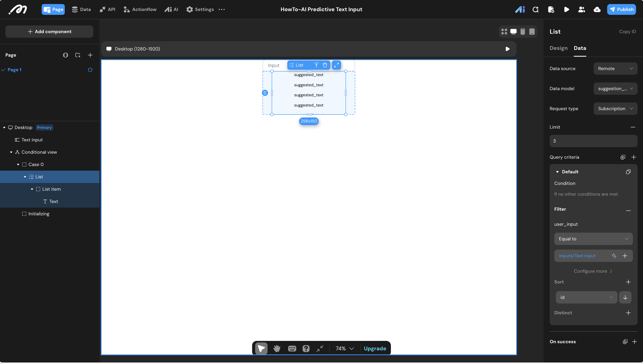Click the Publish button
This screenshot has height=364, width=643.
pos(621,9)
